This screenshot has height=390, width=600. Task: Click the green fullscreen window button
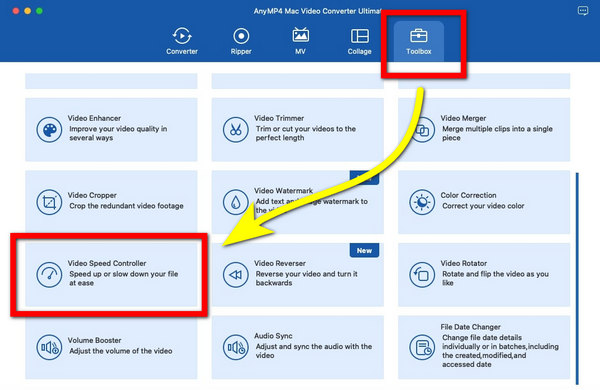39,11
